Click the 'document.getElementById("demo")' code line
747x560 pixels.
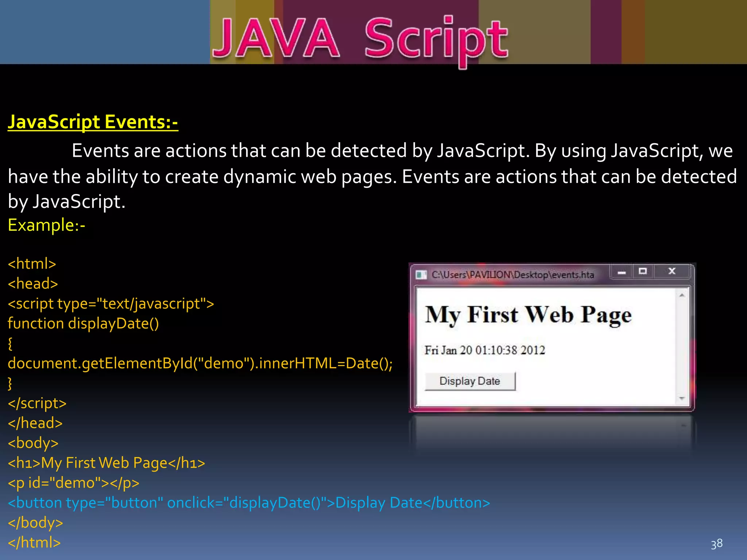tap(200, 363)
